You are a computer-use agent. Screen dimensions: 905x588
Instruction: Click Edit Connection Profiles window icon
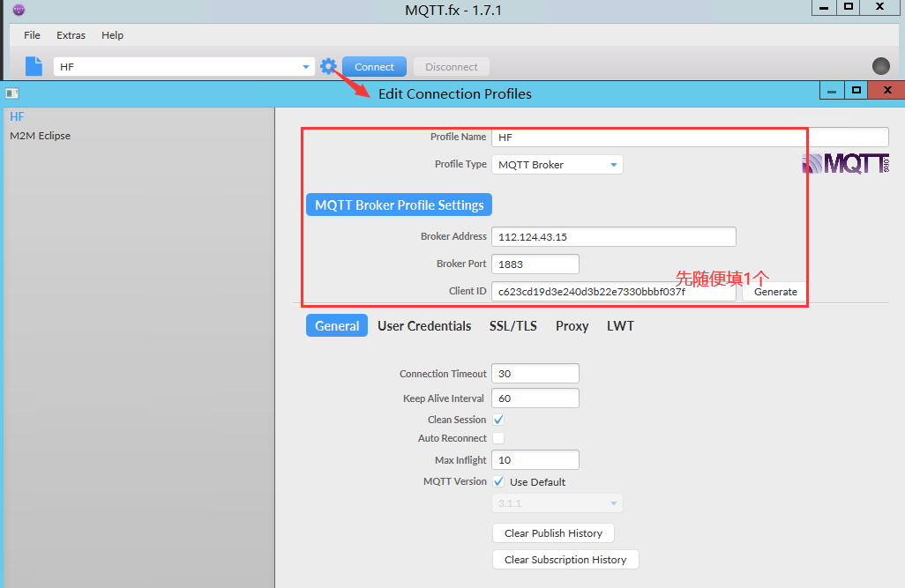[x=12, y=93]
